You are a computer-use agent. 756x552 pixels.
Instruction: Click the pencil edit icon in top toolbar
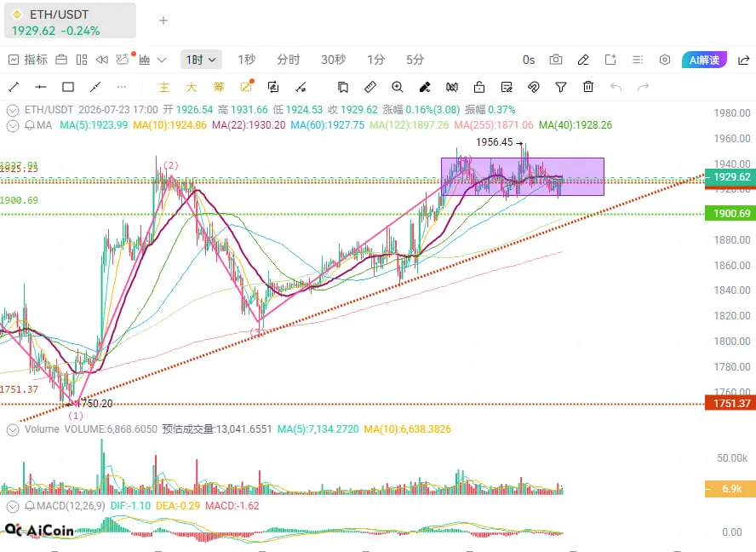583,60
